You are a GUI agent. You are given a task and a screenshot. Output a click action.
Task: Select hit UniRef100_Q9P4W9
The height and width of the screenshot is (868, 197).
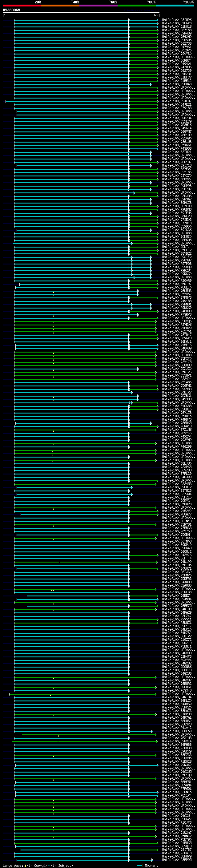(176, 33)
